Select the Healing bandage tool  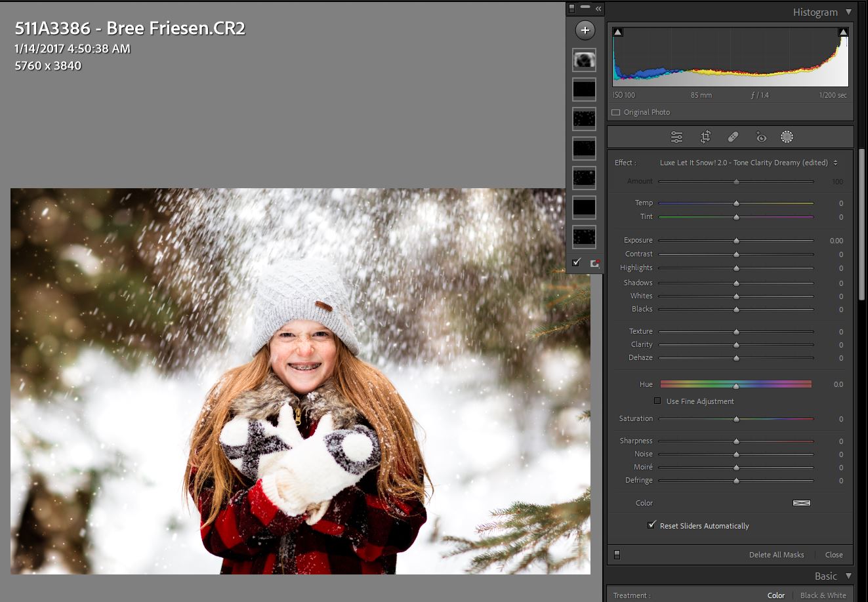point(734,137)
